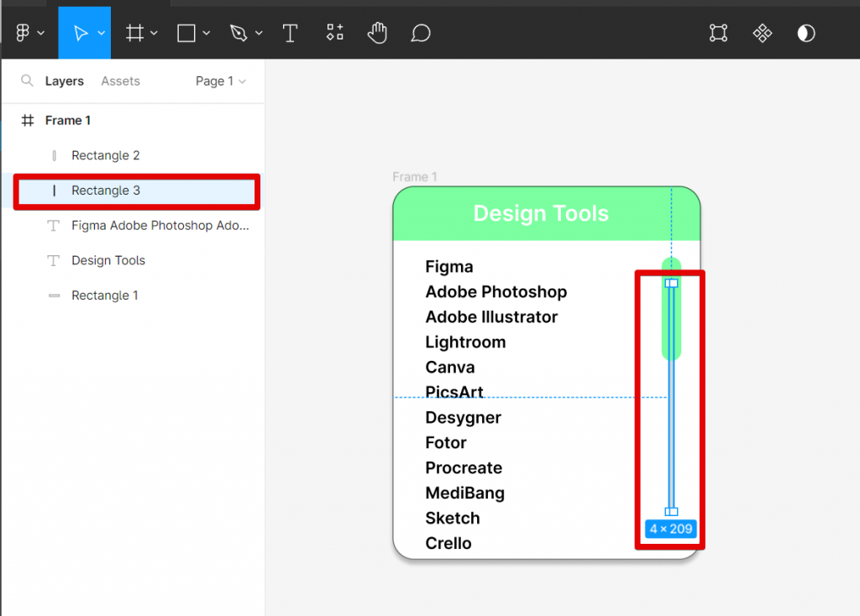Select the Rectangle 2 layer
The image size is (860, 616).
[106, 155]
